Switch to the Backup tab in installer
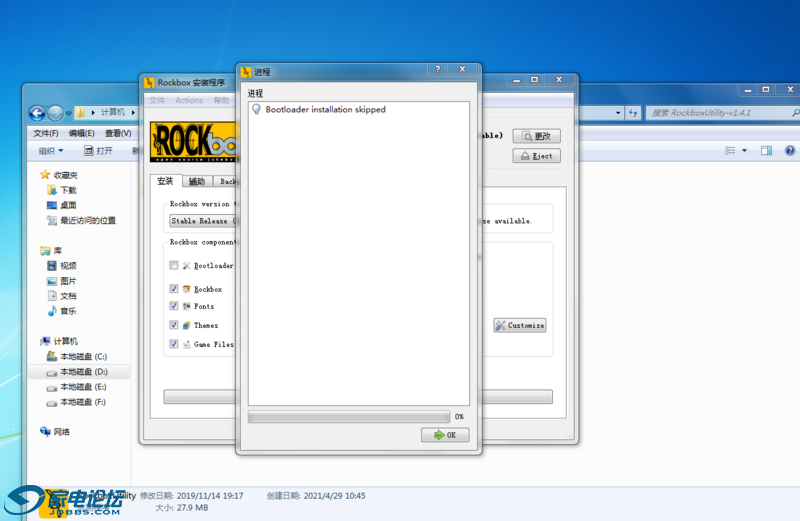 tap(226, 181)
